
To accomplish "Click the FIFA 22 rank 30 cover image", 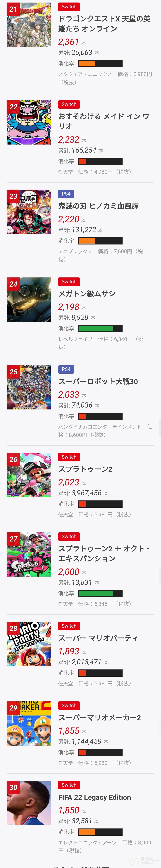I will click(29, 803).
